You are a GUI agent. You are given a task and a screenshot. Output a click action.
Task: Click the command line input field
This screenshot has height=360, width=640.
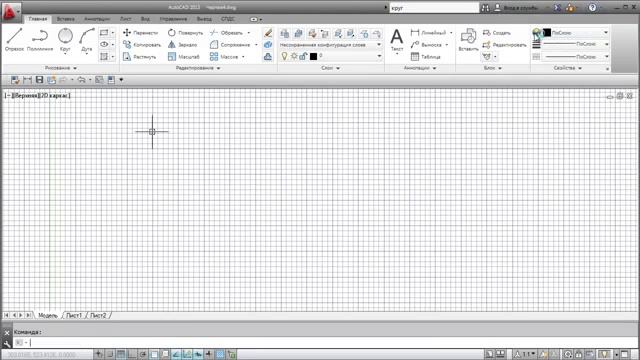327,343
